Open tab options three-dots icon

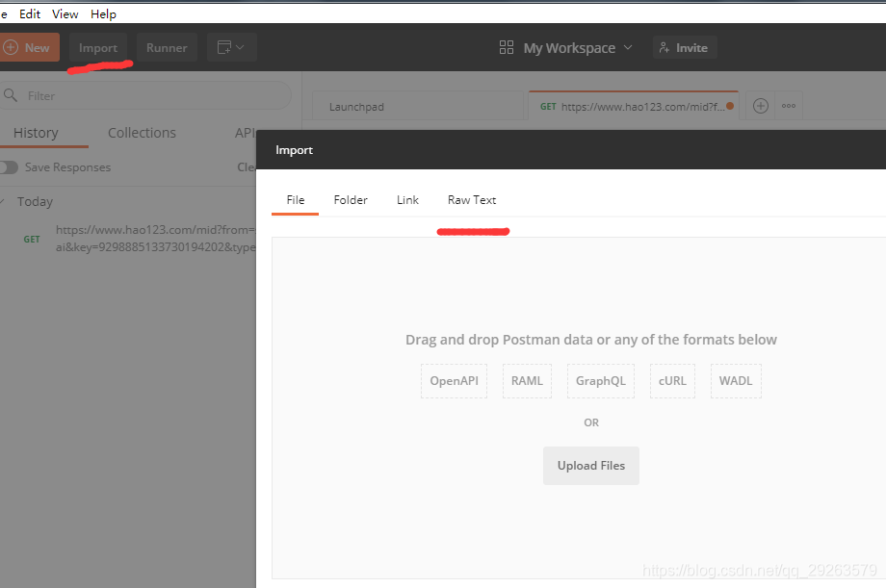(788, 106)
